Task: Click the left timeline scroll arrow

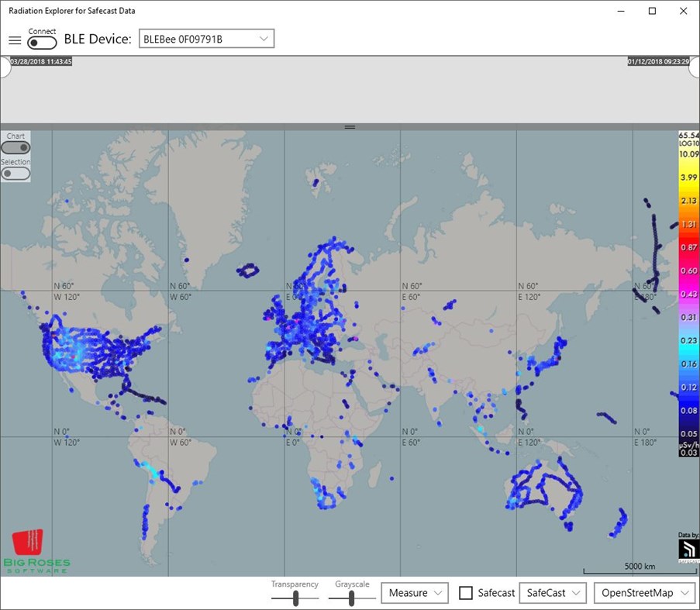Action: [4, 67]
